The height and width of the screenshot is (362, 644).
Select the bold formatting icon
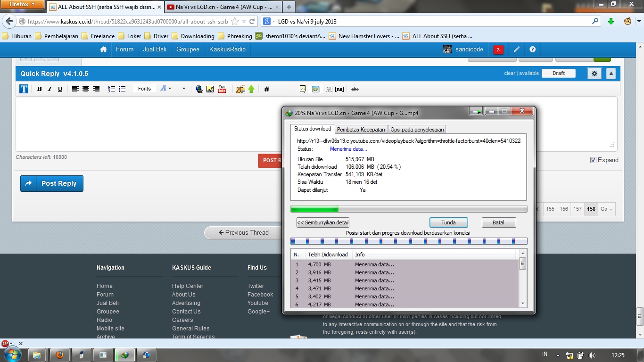pyautogui.click(x=39, y=89)
